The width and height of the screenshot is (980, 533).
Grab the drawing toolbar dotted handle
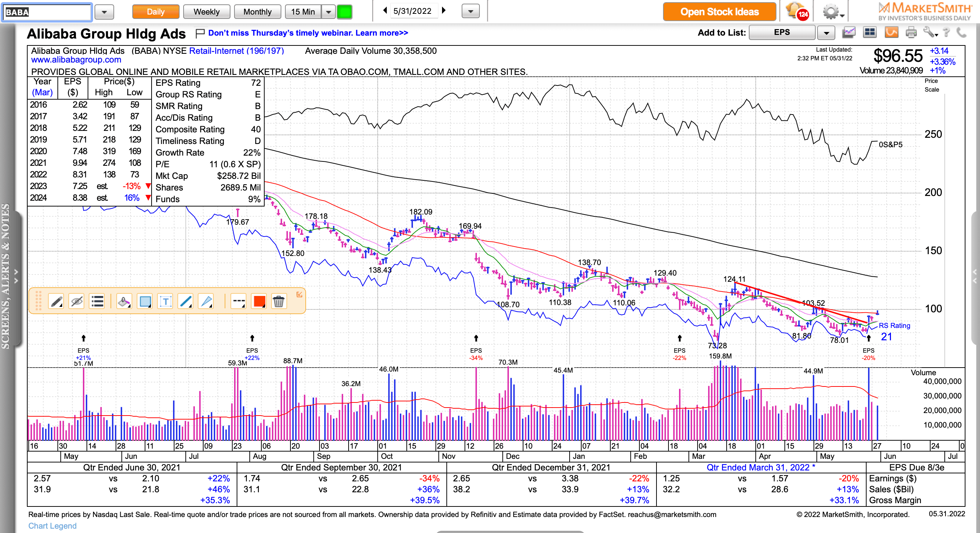(38, 301)
